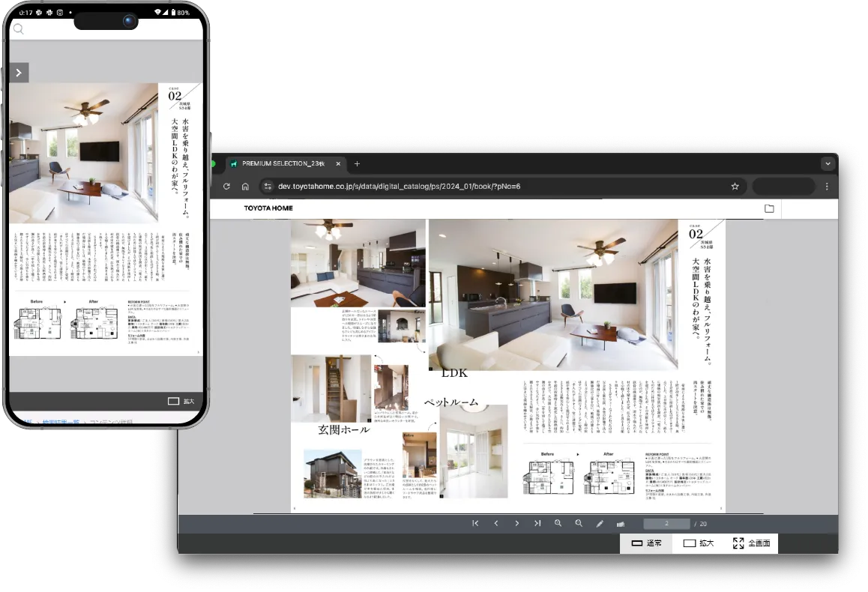Switch to 拡大 enlarged view in browser
Screen dimensions: 868x592
point(698,543)
